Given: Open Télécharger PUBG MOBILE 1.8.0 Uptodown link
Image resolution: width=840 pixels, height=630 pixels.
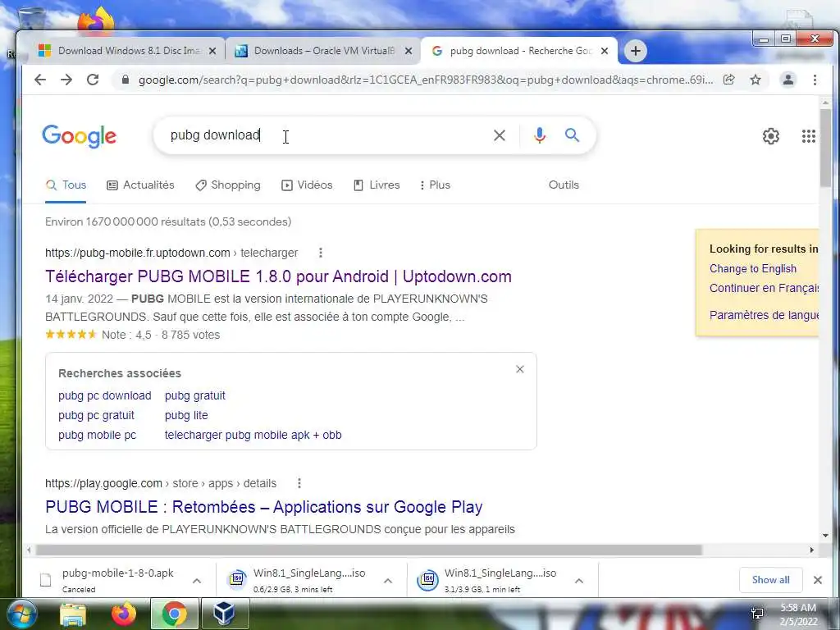Looking at the screenshot, I should point(278,276).
